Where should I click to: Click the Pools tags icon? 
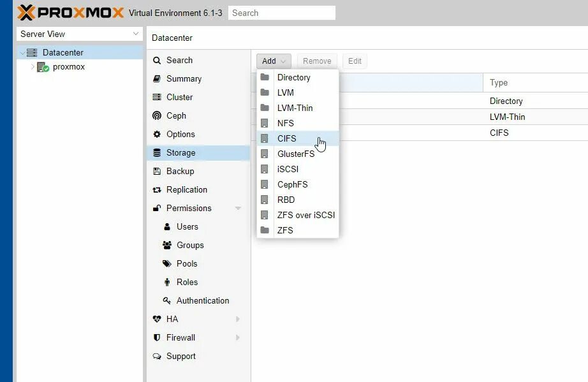167,263
